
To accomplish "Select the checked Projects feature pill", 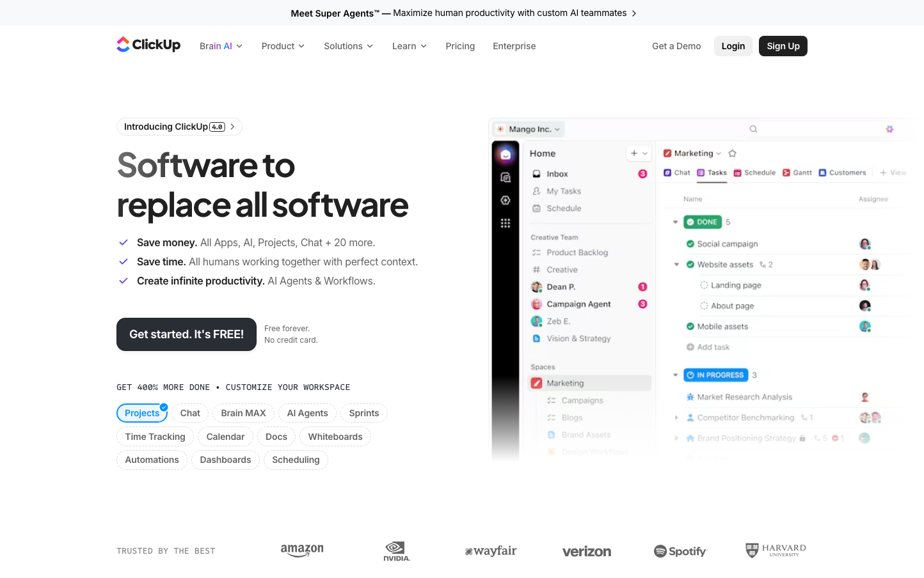I will pos(142,413).
